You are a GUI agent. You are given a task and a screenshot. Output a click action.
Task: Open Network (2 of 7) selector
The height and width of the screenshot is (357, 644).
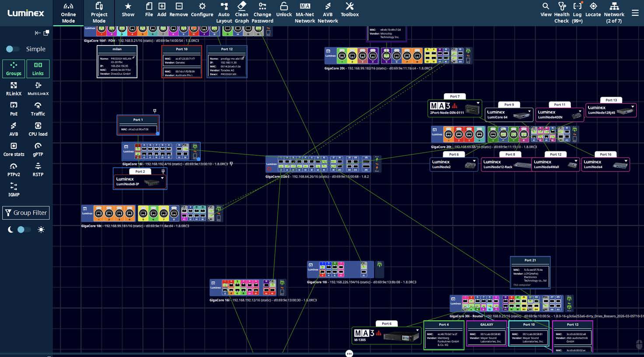pos(614,12)
